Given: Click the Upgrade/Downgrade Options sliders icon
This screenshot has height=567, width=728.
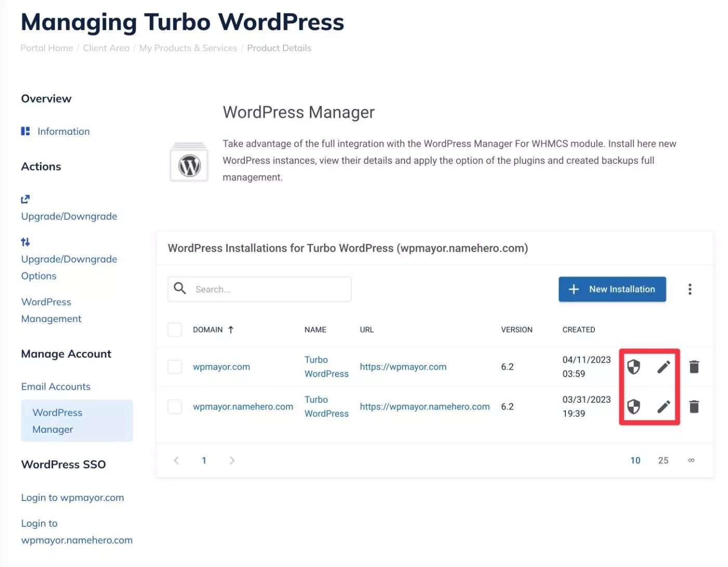Looking at the screenshot, I should pyautogui.click(x=25, y=242).
